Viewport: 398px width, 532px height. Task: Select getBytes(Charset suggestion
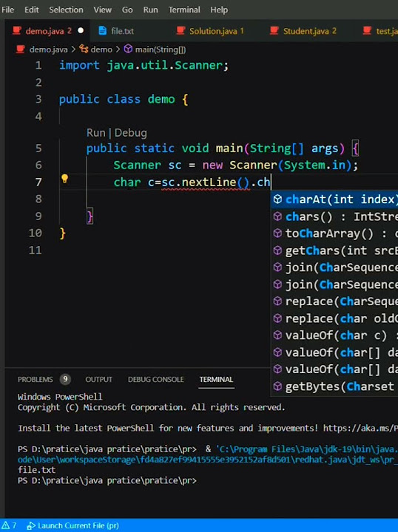[334, 386]
